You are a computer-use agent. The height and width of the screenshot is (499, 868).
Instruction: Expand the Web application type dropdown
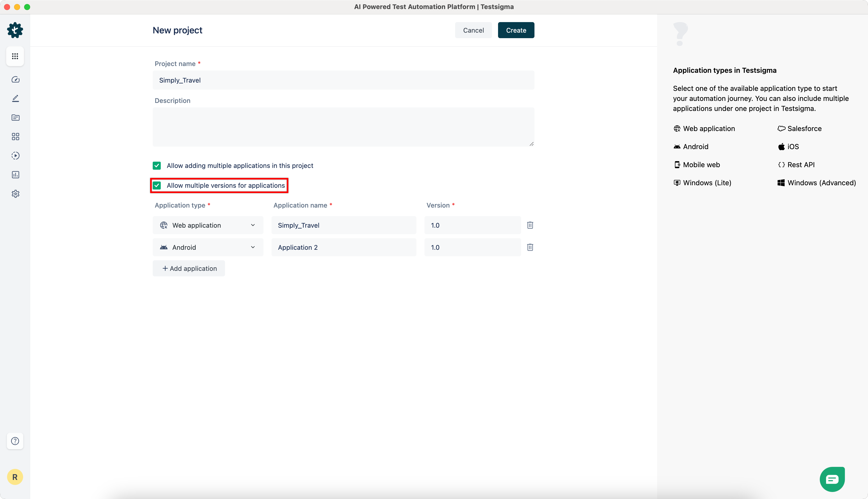point(208,225)
